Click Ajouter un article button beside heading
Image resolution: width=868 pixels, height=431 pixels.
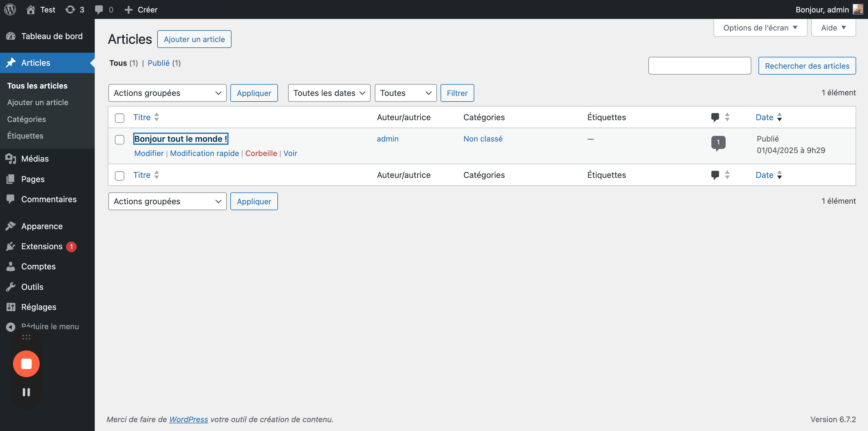coord(195,39)
